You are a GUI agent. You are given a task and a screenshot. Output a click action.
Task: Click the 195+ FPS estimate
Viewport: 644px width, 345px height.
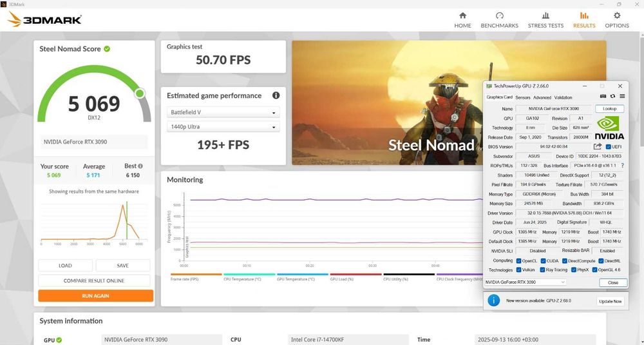[223, 144]
